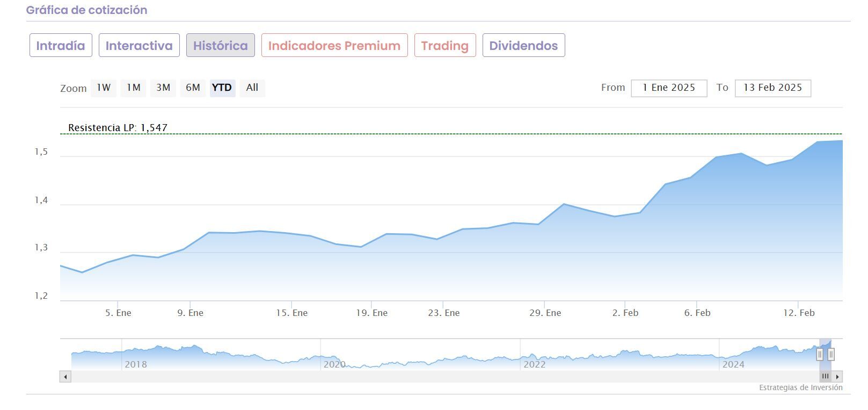Open Indicadores Premium tab

click(334, 45)
